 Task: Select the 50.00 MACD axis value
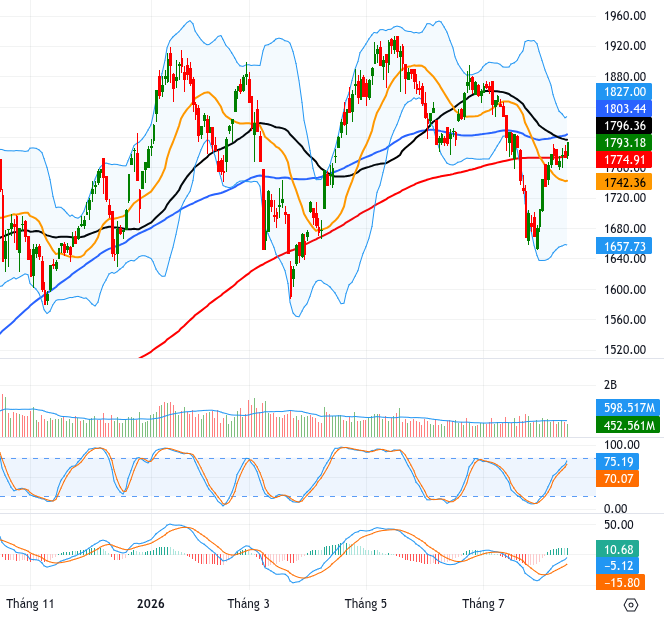tap(619, 525)
